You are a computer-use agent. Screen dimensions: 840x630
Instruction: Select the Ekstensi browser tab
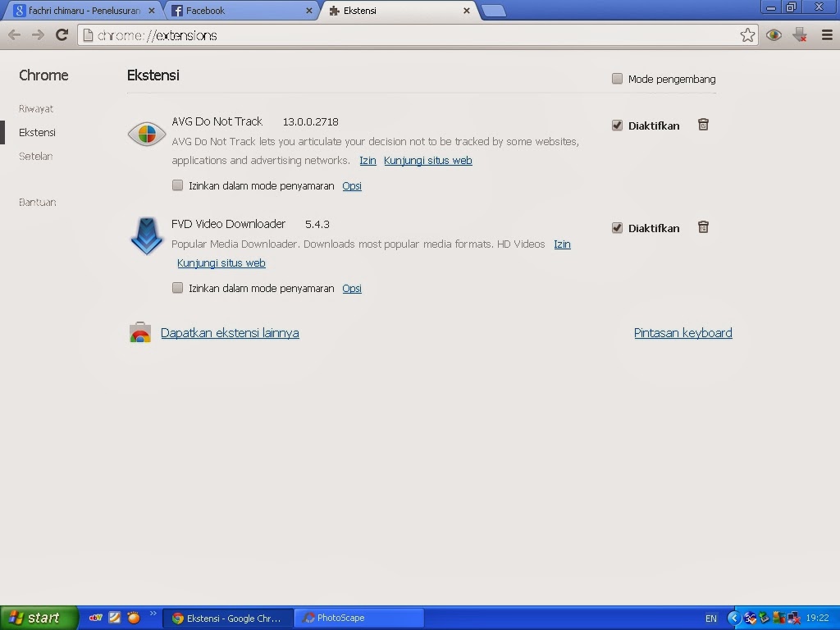(x=399, y=11)
